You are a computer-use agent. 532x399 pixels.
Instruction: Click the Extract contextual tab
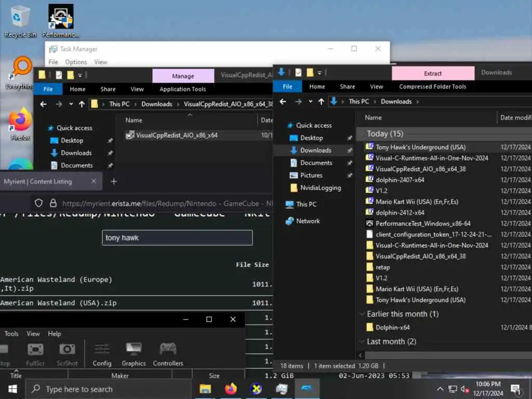coord(433,73)
